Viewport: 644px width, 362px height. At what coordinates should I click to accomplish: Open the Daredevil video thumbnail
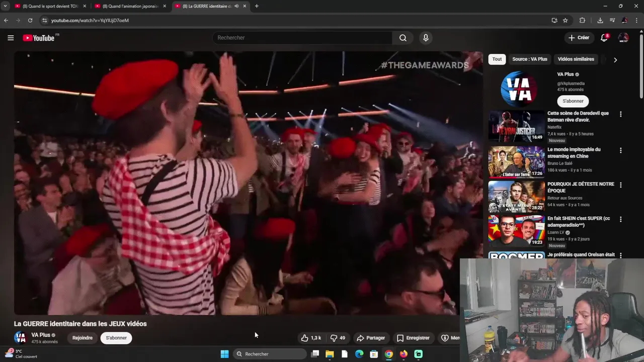point(516,126)
